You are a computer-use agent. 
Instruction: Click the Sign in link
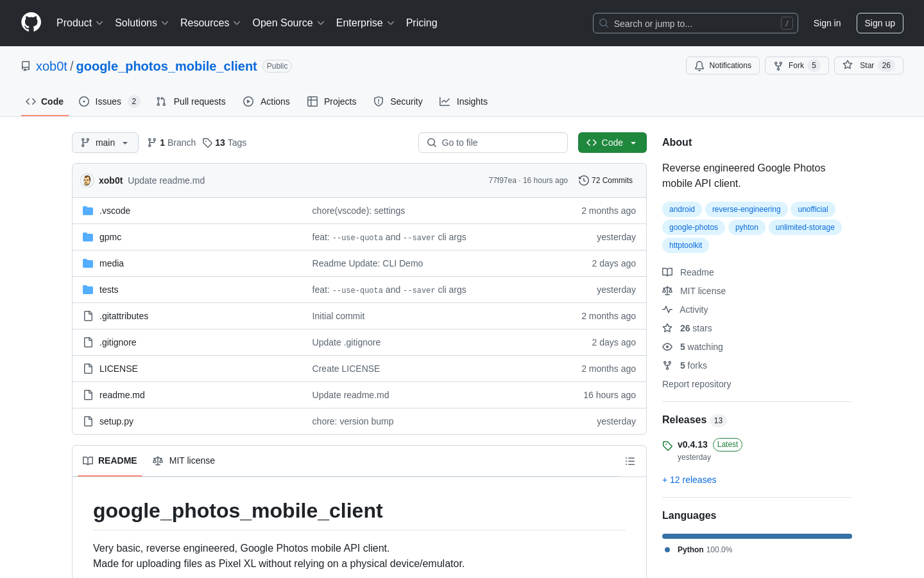click(x=827, y=23)
